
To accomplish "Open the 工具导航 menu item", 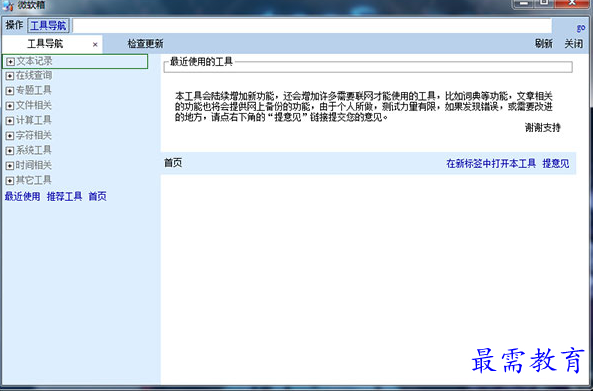I will coord(48,26).
